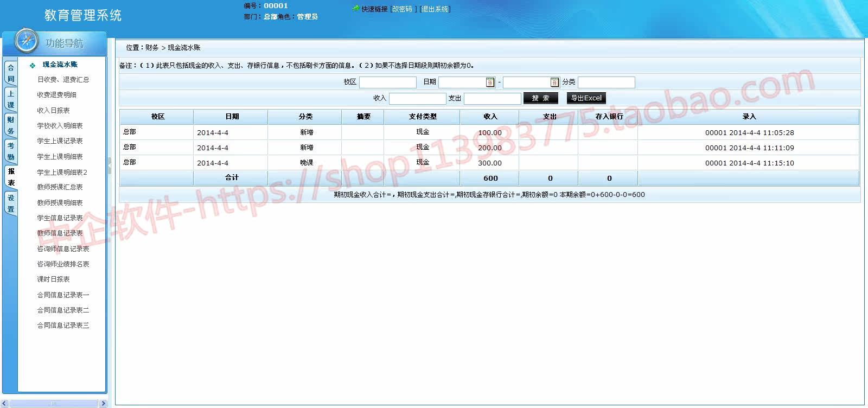This screenshot has height=408, width=868.
Task: Focus the end date input field
Action: point(526,82)
